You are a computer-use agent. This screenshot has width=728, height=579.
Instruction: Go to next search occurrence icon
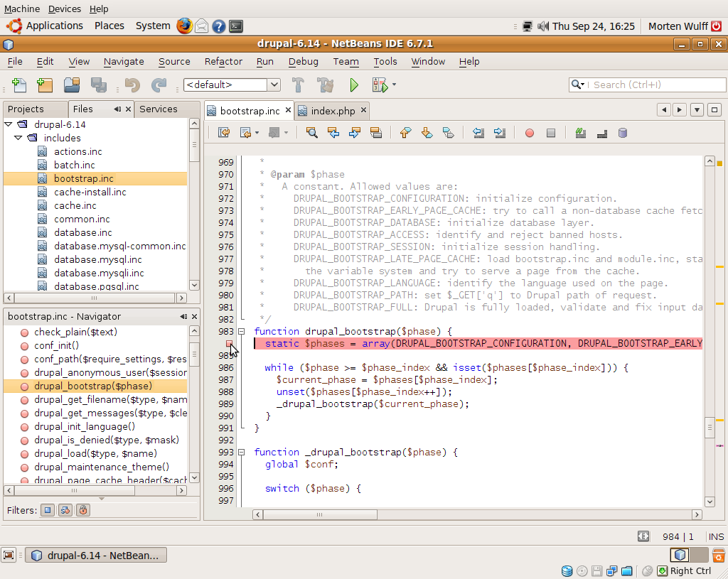click(355, 133)
